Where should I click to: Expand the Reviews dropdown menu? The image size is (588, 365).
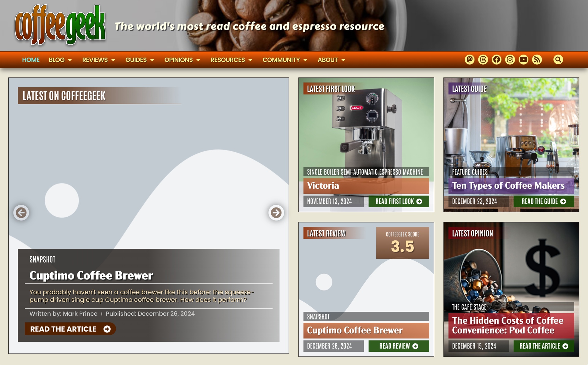tap(98, 60)
